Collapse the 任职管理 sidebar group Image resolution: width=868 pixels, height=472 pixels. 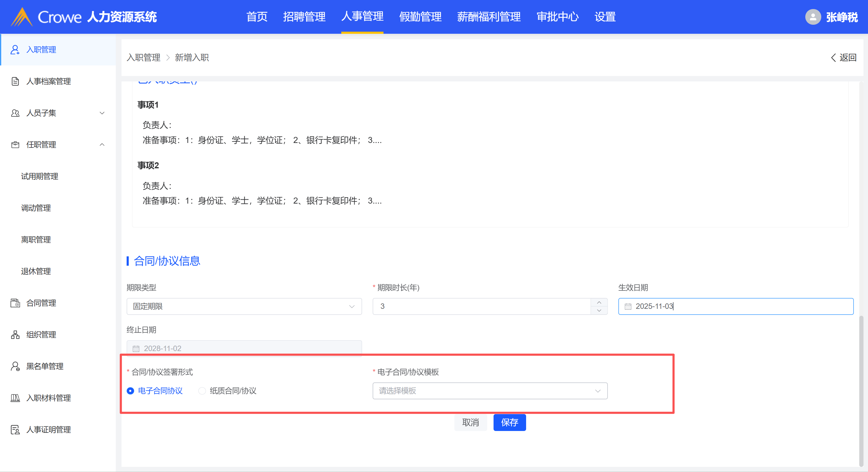pyautogui.click(x=102, y=145)
